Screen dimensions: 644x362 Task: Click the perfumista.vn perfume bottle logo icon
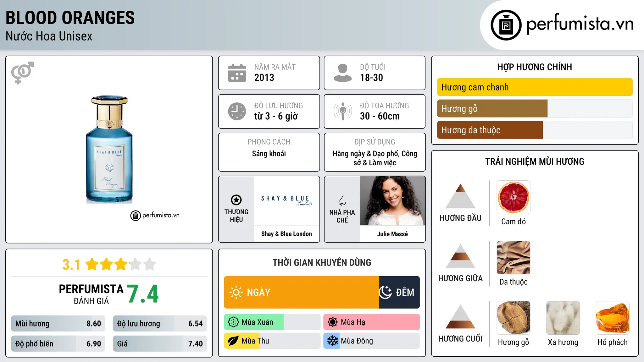point(506,25)
